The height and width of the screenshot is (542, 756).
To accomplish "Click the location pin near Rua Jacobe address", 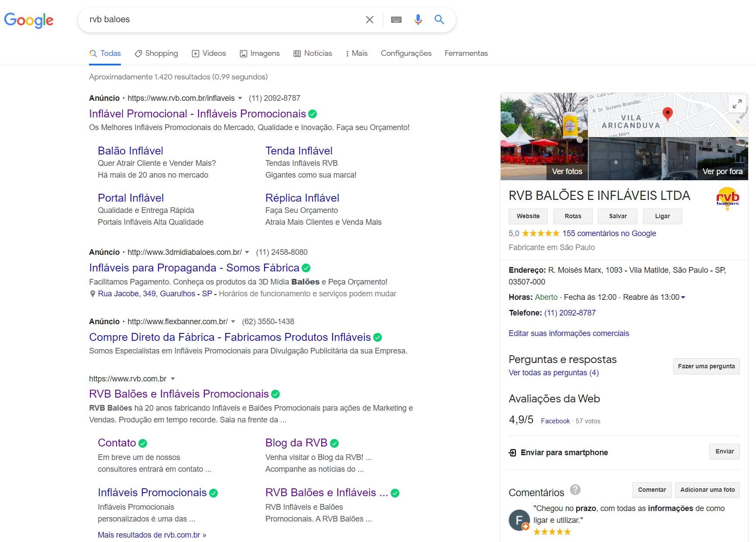I will click(x=92, y=294).
